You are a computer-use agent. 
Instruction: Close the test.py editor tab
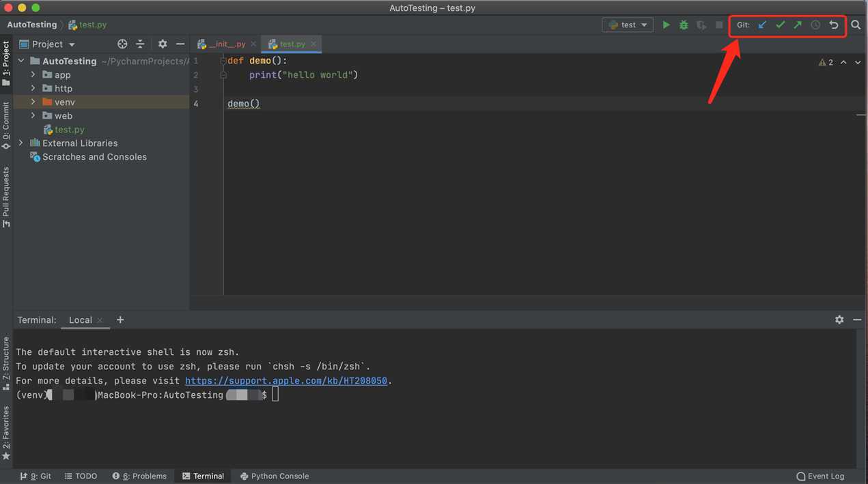pos(313,44)
